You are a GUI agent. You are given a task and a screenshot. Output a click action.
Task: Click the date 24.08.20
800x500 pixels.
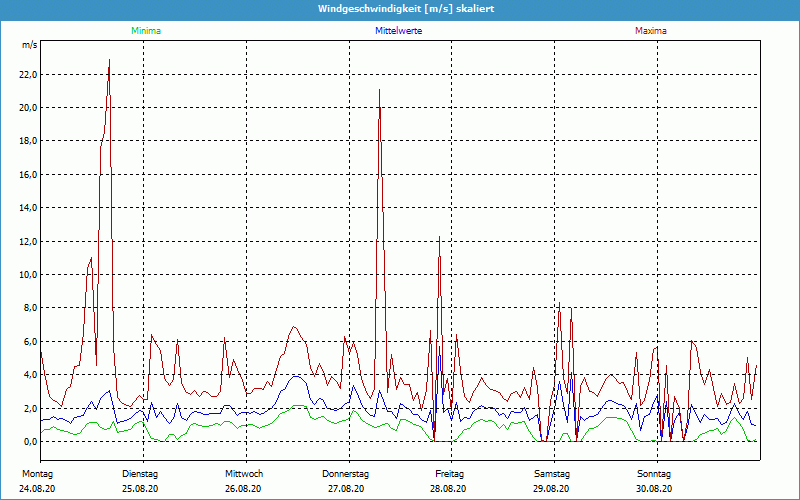pyautogui.click(x=37, y=489)
